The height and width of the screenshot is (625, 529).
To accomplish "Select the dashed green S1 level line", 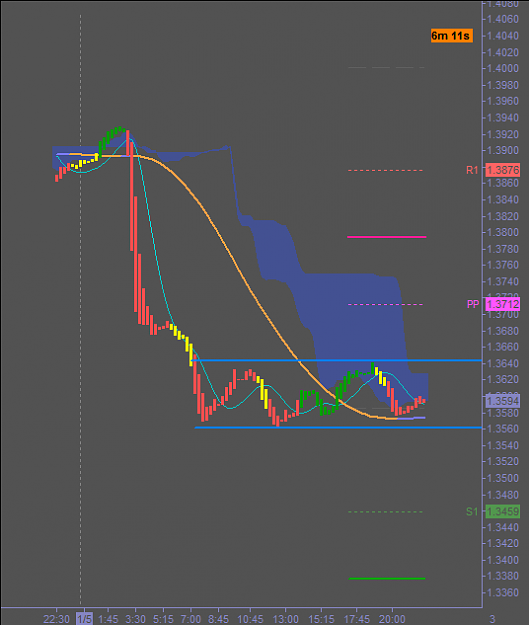I will coord(385,511).
